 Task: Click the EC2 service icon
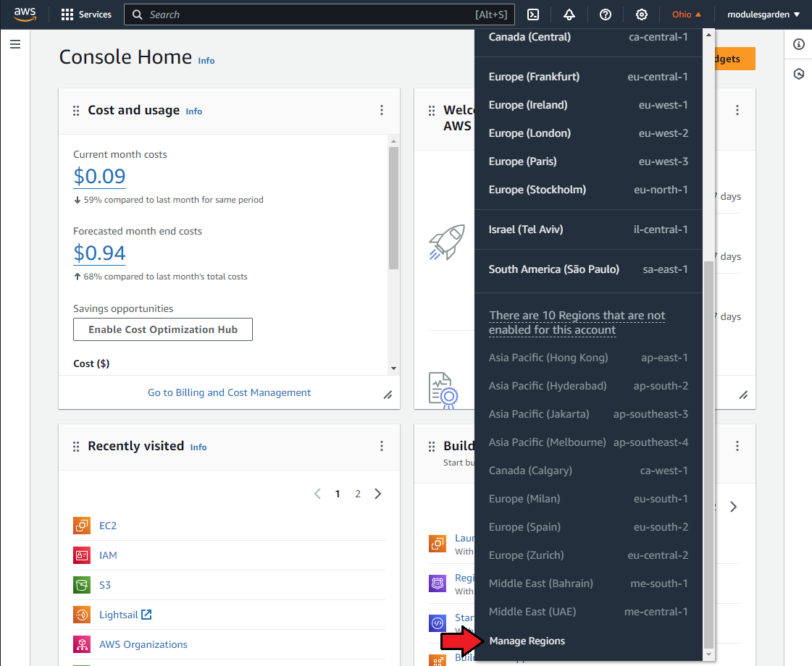(82, 526)
